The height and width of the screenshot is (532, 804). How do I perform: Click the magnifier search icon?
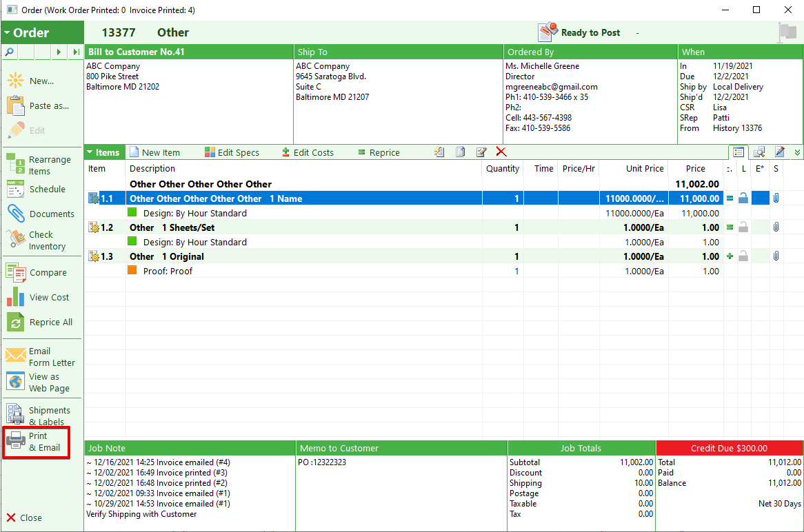click(9, 52)
